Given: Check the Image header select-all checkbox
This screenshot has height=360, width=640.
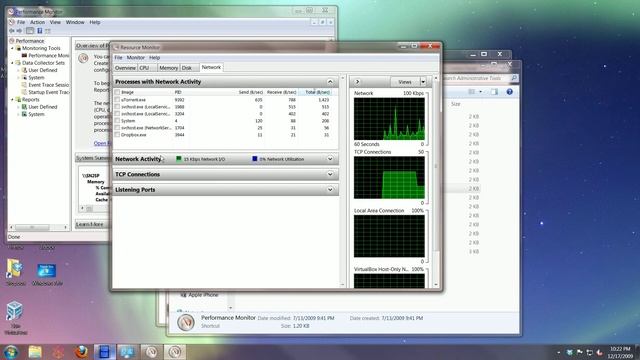Looking at the screenshot, I should [x=117, y=92].
